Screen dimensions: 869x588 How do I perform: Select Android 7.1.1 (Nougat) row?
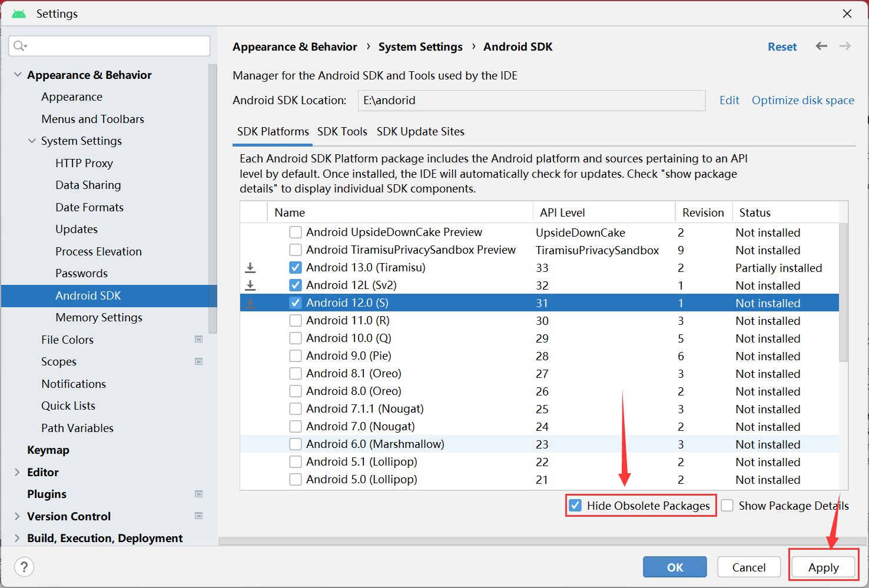click(x=539, y=409)
